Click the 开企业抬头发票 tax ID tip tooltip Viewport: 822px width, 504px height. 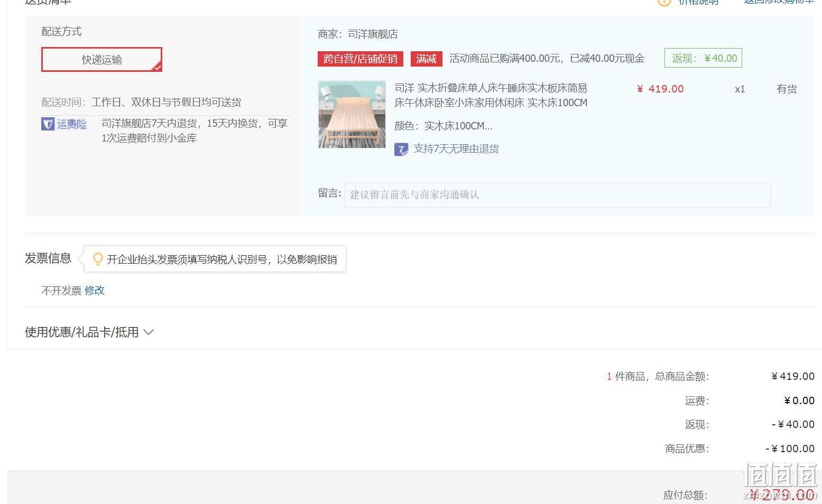click(x=215, y=259)
